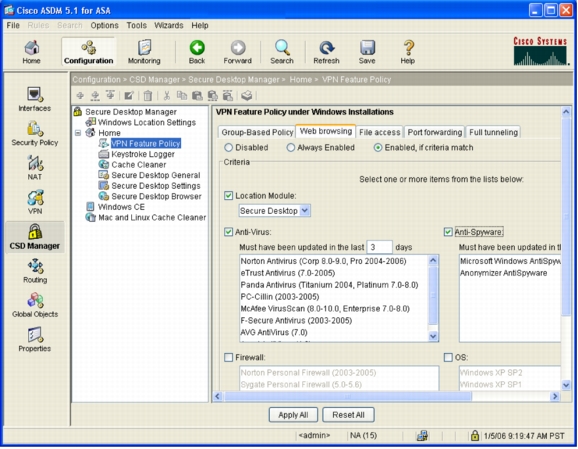Image resolution: width=578 pixels, height=449 pixels.
Task: Open Interfaces in the sidebar
Action: pyautogui.click(x=35, y=99)
